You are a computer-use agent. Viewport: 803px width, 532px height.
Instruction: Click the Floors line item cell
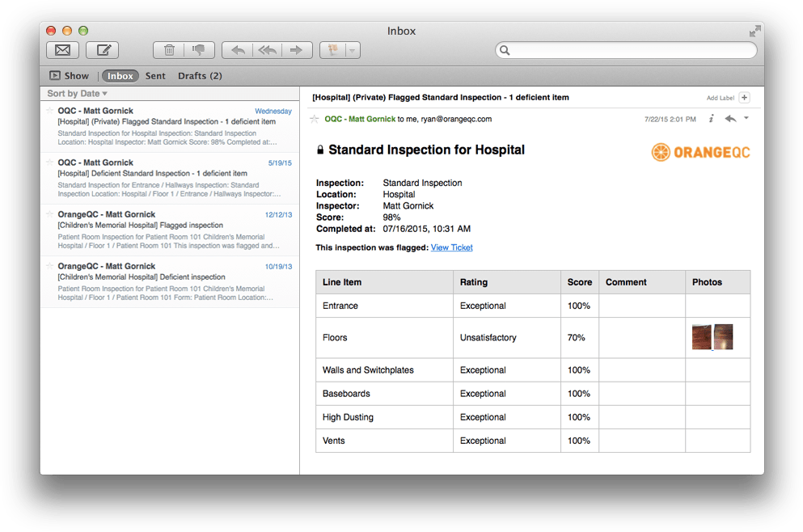(x=384, y=337)
